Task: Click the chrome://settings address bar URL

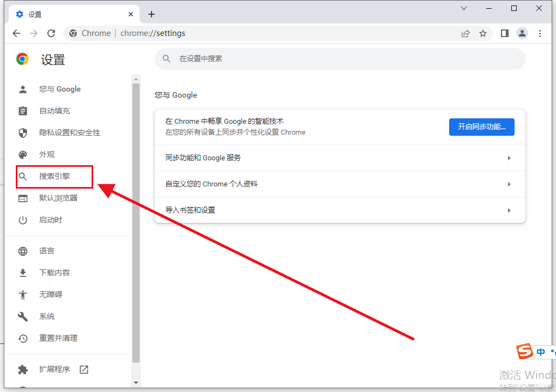Action: tap(153, 33)
